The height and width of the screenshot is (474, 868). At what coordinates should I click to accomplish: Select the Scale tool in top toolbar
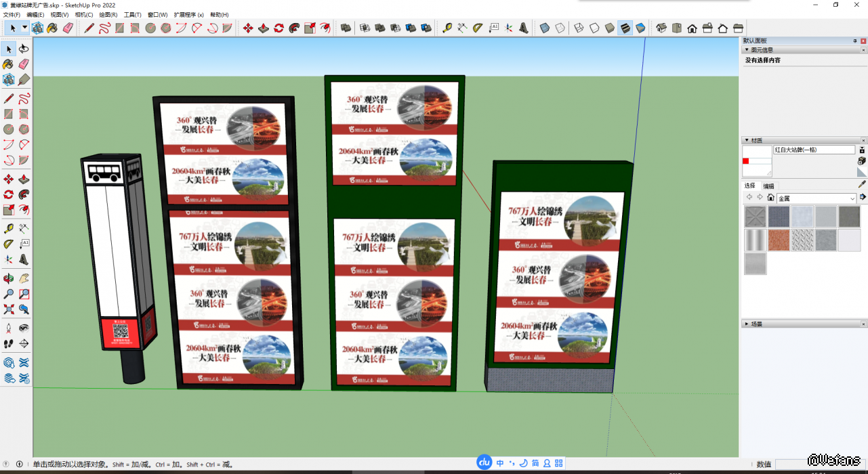[x=310, y=28]
